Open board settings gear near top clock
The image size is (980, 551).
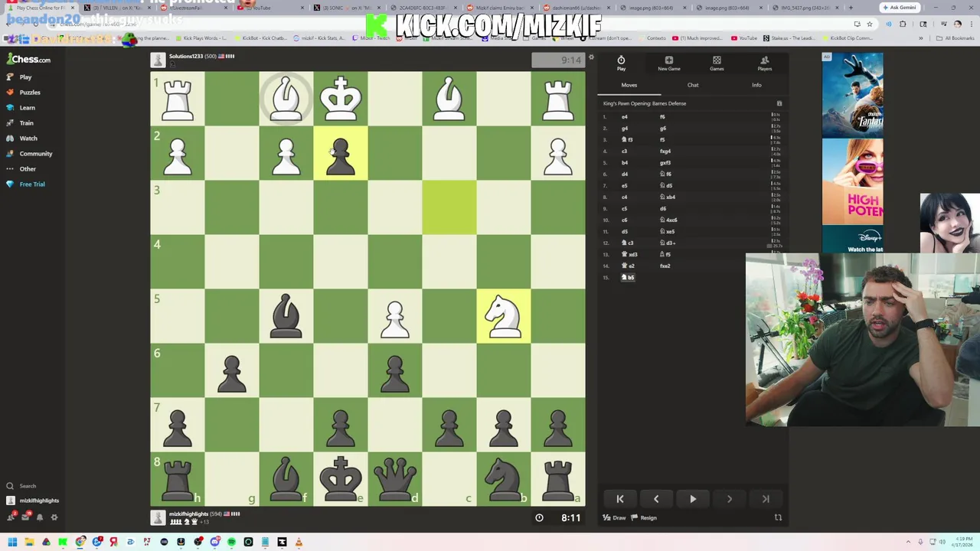[x=591, y=57]
